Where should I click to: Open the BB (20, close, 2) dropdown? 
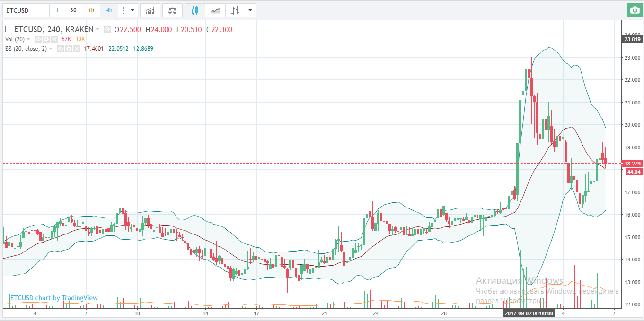[x=51, y=48]
